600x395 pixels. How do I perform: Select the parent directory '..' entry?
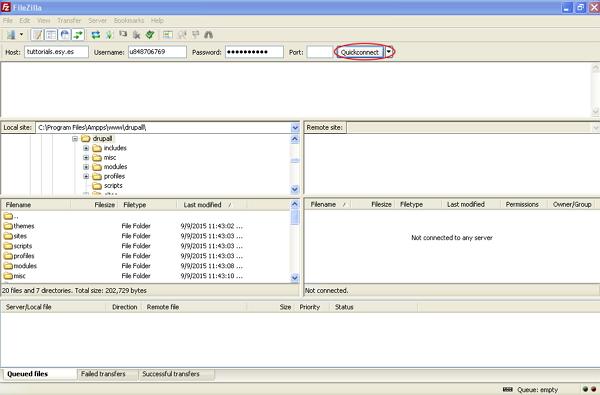pos(145,216)
